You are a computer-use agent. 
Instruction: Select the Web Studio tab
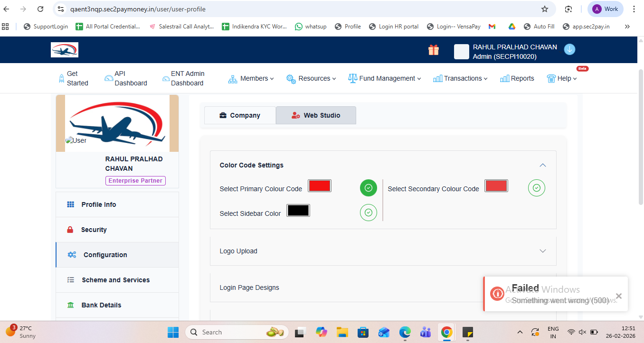coord(316,115)
